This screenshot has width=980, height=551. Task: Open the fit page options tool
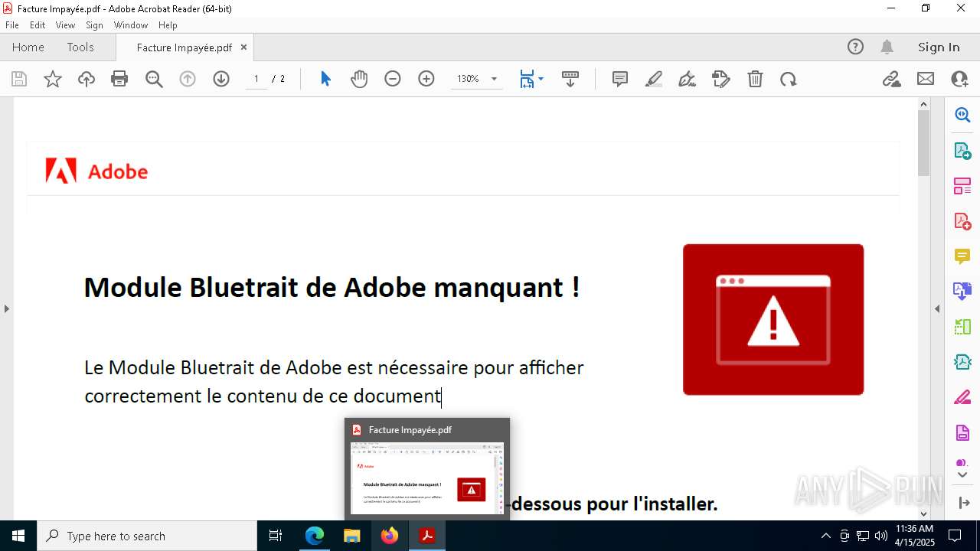pyautogui.click(x=531, y=79)
